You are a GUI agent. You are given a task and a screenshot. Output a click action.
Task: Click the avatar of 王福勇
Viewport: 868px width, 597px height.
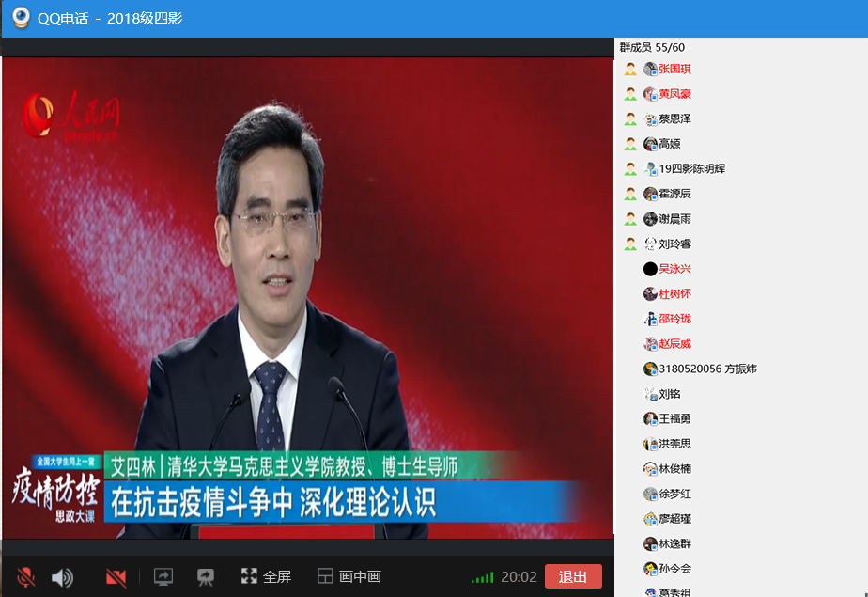tap(650, 418)
